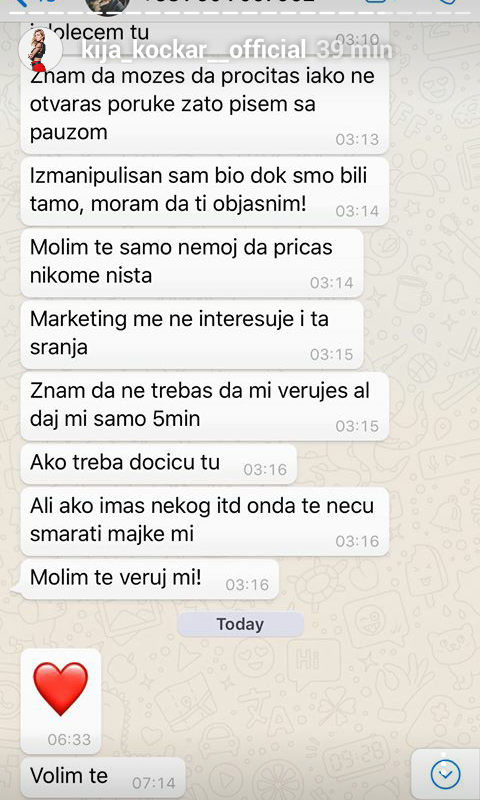The height and width of the screenshot is (800, 480).
Task: Start a video call from header icon
Action: click(376, 3)
